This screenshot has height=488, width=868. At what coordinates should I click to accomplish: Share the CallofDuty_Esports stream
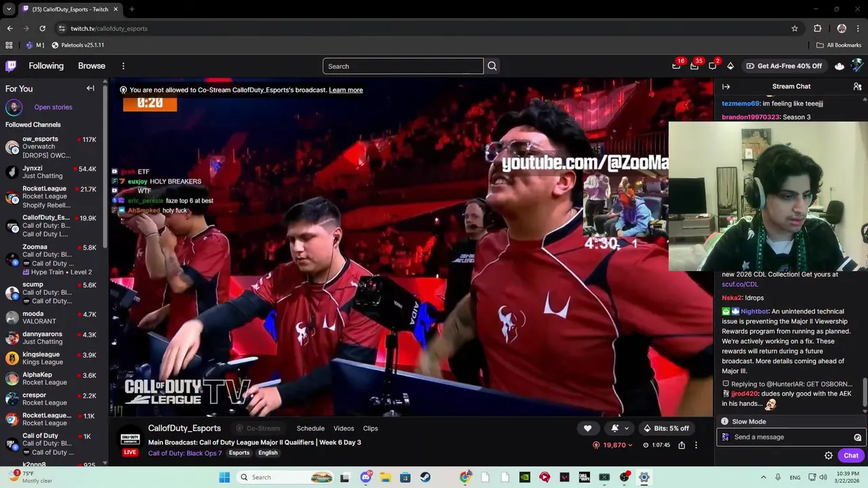pyautogui.click(x=682, y=445)
